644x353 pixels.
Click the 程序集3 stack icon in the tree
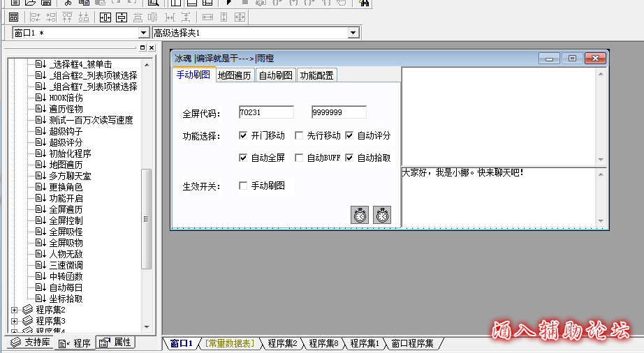[x=27, y=321]
